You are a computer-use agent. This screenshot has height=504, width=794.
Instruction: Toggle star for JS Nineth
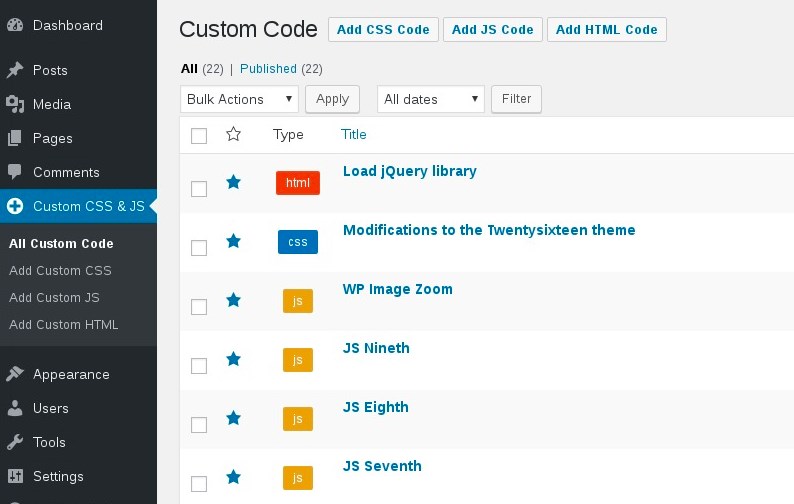(x=233, y=359)
